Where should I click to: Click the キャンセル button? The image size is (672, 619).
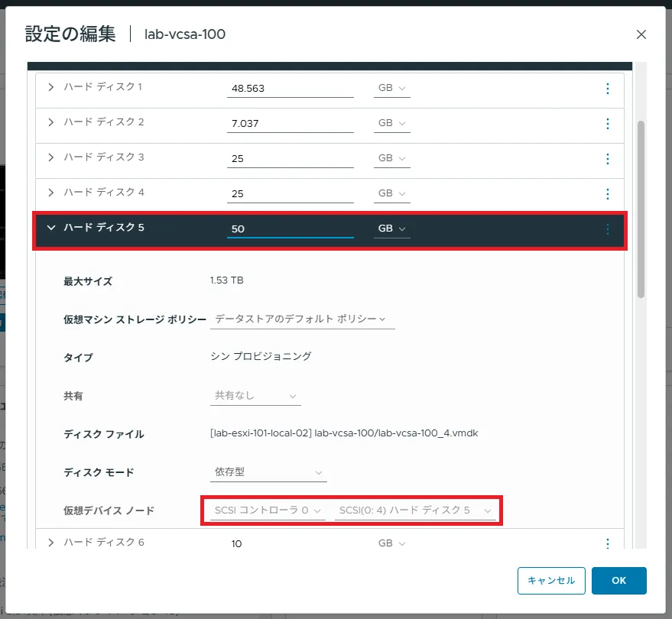point(551,581)
